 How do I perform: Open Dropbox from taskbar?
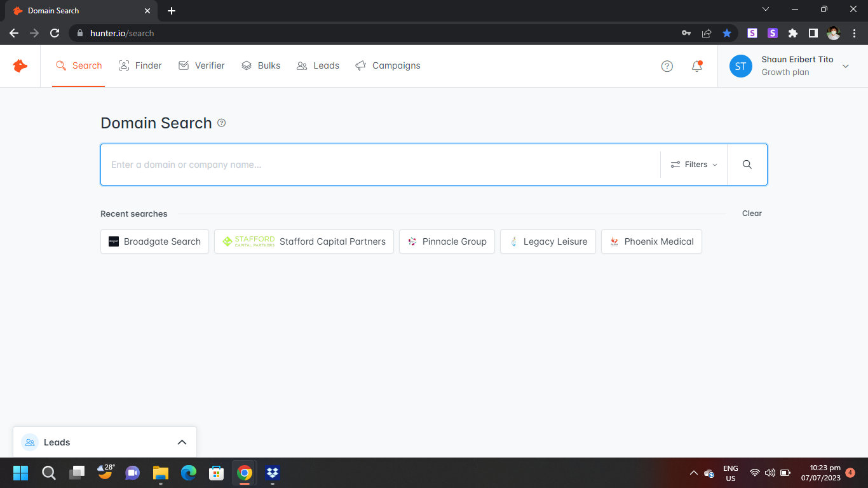(x=273, y=473)
